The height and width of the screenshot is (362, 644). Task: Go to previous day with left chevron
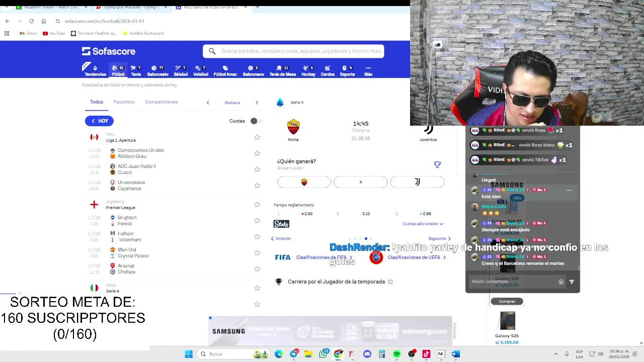208,103
